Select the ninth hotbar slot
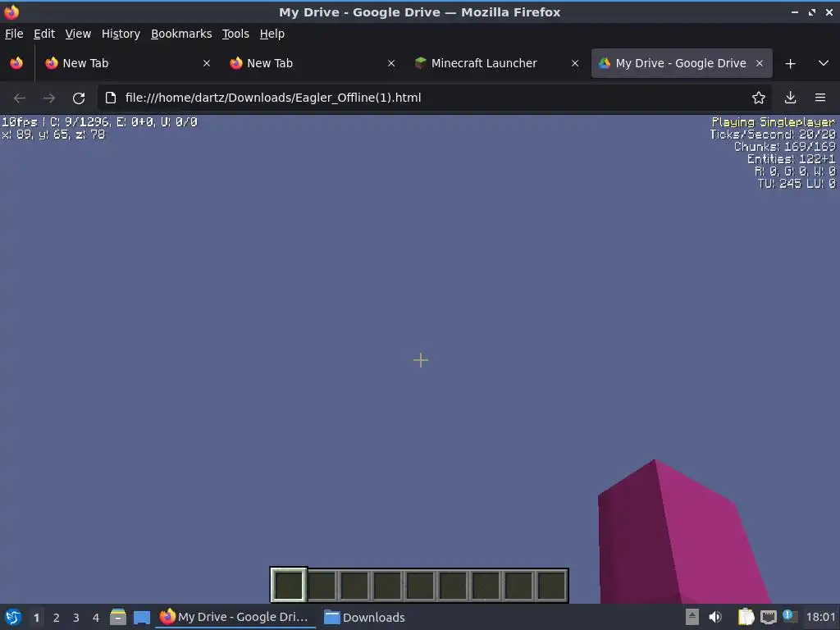Image resolution: width=840 pixels, height=630 pixels. (x=551, y=585)
